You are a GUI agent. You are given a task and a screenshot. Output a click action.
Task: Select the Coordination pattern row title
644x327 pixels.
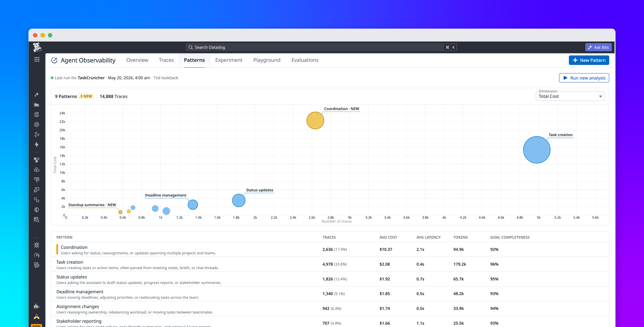click(x=74, y=247)
